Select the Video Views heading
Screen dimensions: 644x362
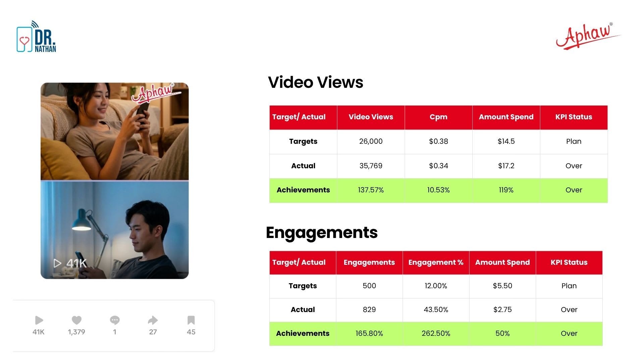(x=315, y=82)
